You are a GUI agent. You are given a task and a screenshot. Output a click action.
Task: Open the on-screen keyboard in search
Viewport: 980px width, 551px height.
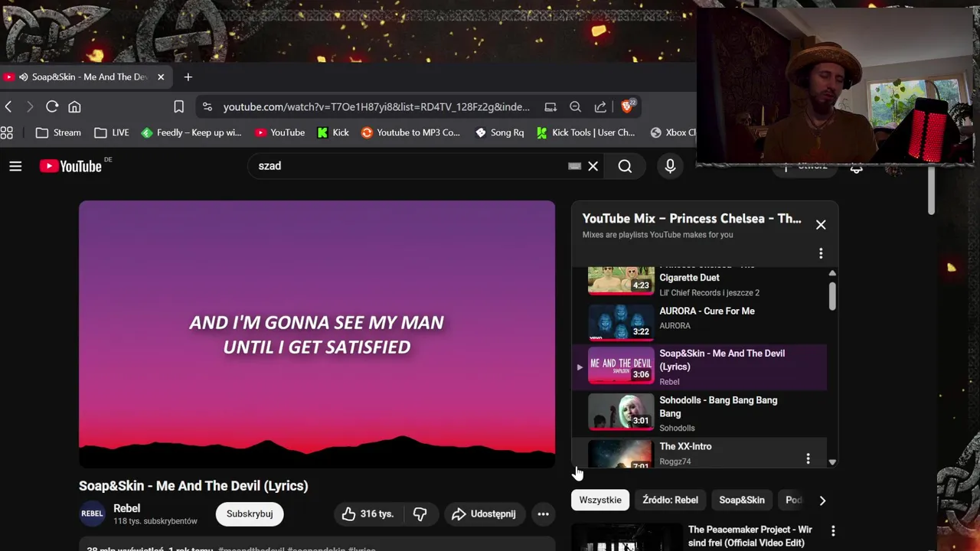click(574, 166)
